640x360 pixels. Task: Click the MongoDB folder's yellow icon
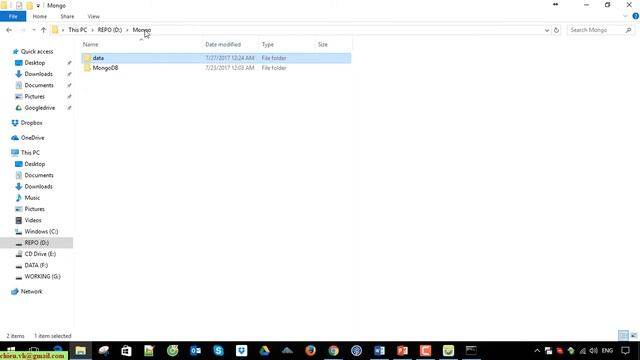(x=87, y=68)
